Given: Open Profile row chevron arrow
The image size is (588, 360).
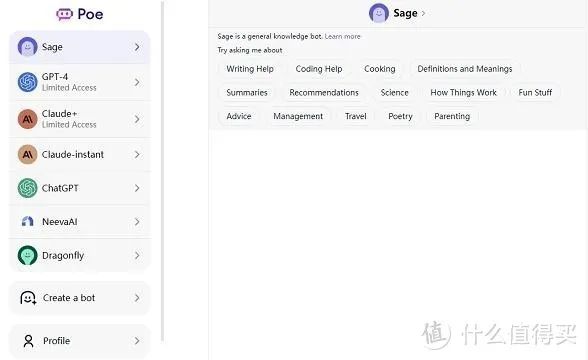Looking at the screenshot, I should point(137,341).
